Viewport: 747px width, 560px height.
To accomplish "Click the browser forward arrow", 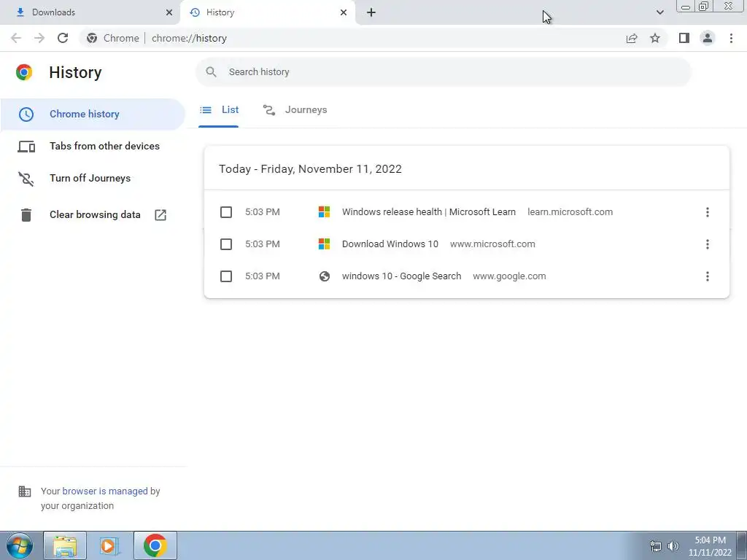I will (39, 38).
